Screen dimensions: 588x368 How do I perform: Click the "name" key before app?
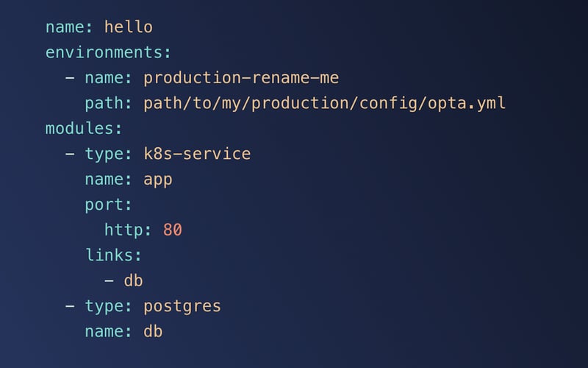click(104, 179)
